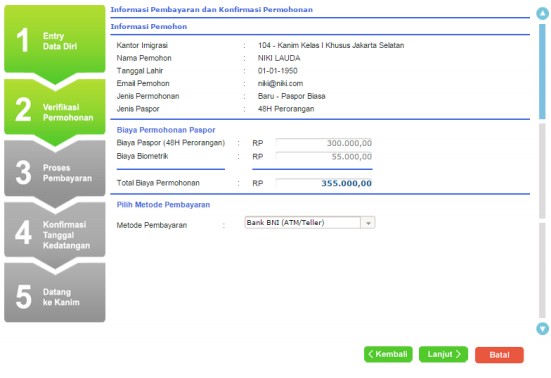Click the Lanjut button
Image resolution: width=551 pixels, height=378 pixels.
pos(443,354)
